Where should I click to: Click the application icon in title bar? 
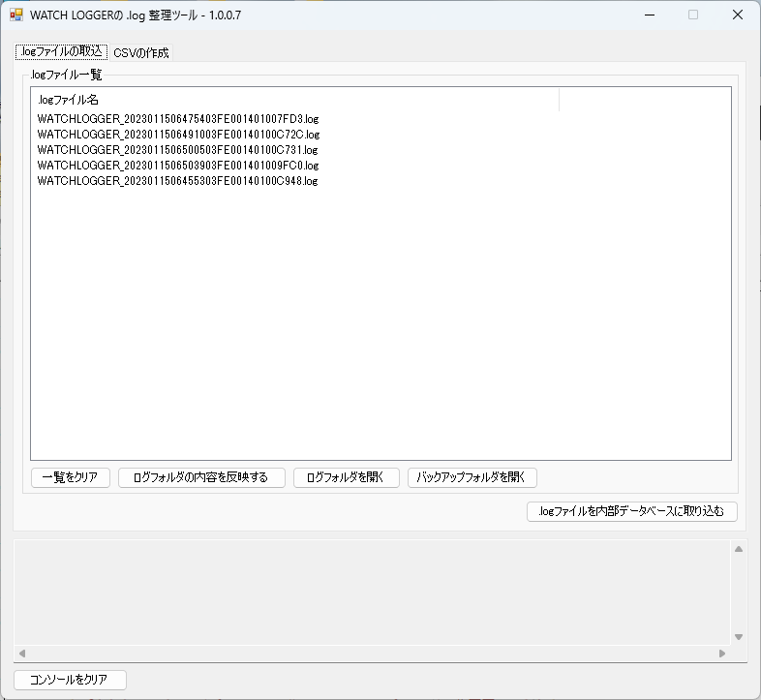point(16,15)
